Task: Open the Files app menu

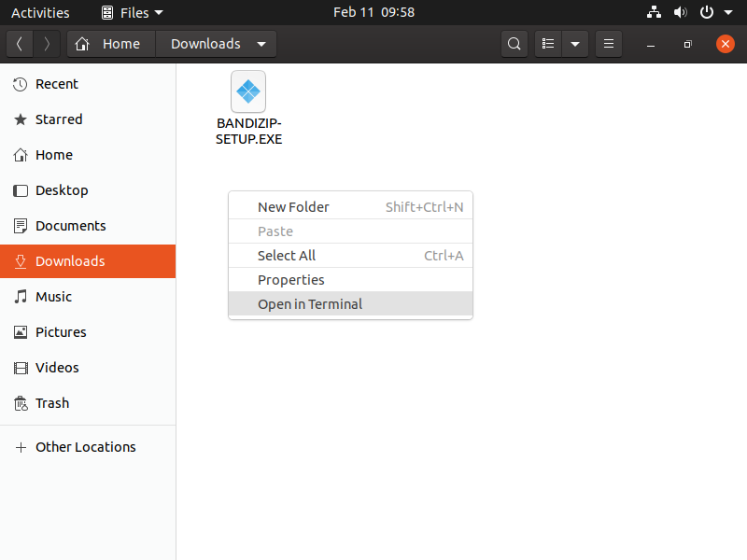Action: [x=132, y=13]
